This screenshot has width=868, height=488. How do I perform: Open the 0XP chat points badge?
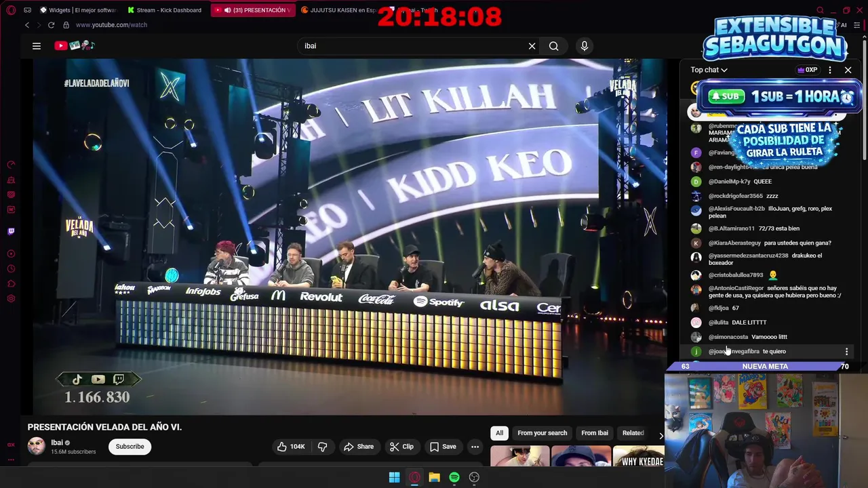[808, 70]
